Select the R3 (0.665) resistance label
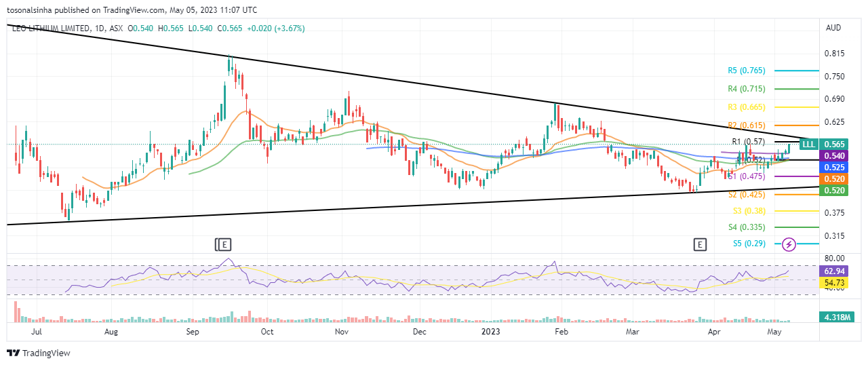This screenshot has height=365, width=868. coord(746,107)
